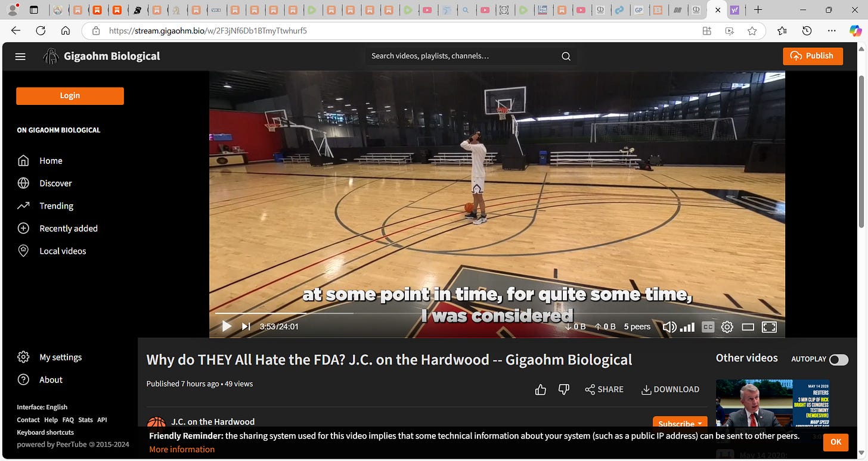Image resolution: width=868 pixels, height=461 pixels.
Task: Go to the browser home page
Action: tap(66, 31)
